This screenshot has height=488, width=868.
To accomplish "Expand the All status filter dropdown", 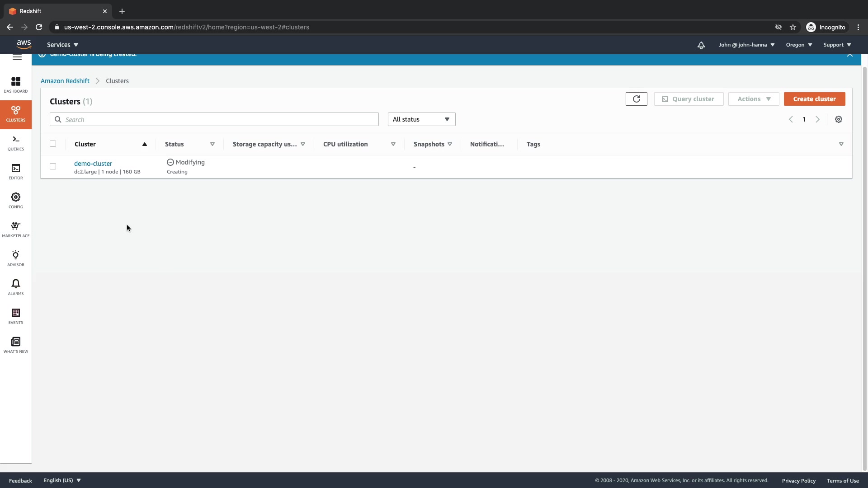I will [421, 119].
